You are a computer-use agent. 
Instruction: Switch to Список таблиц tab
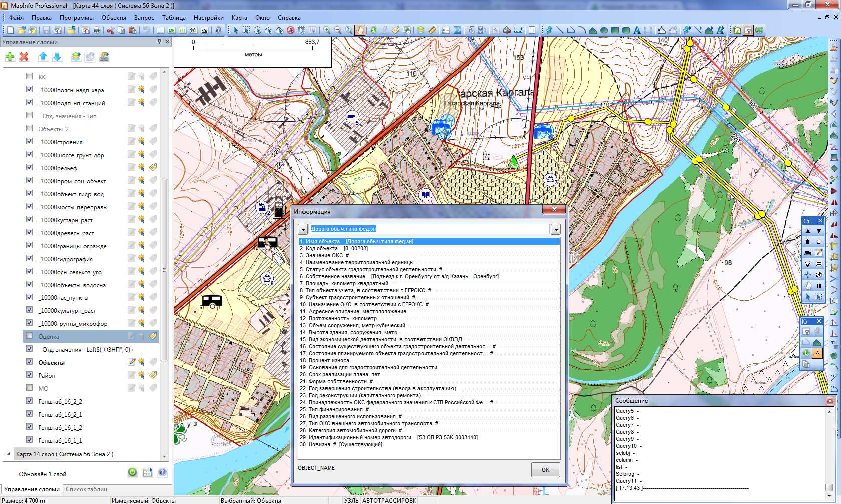coord(86,489)
